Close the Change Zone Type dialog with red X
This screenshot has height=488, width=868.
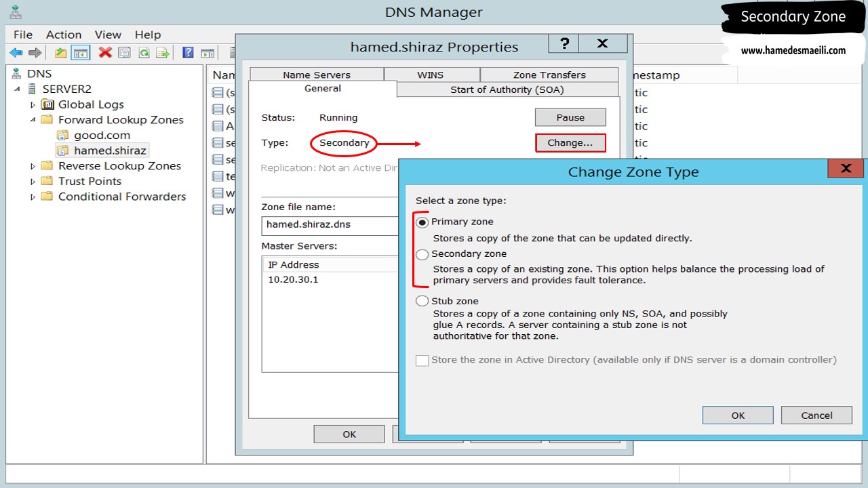(846, 168)
